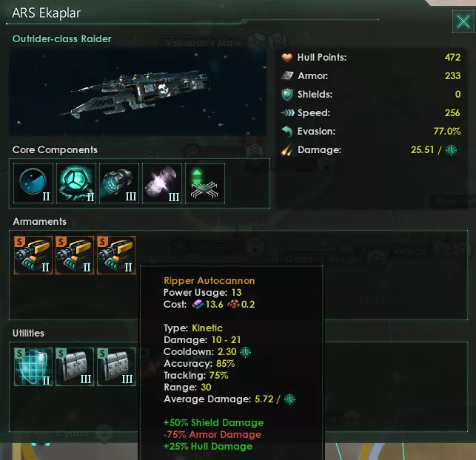Click the last armor plating utility slot
The image size is (476, 460).
coord(116,367)
